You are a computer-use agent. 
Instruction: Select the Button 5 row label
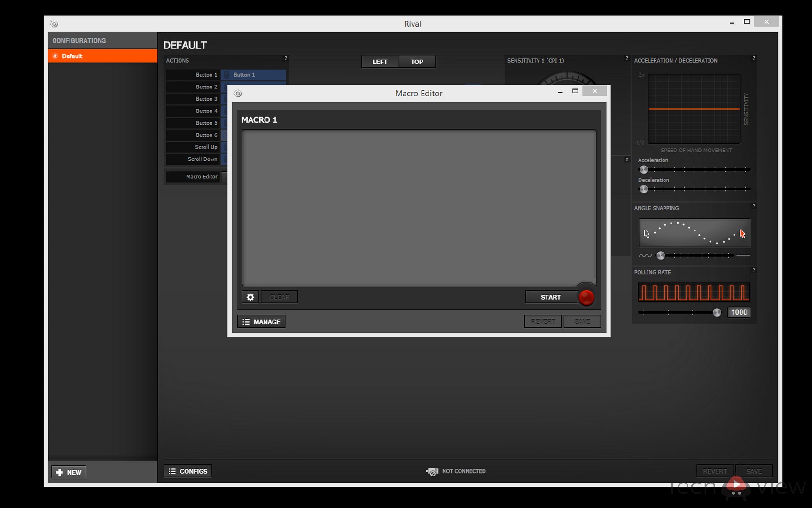click(x=193, y=123)
